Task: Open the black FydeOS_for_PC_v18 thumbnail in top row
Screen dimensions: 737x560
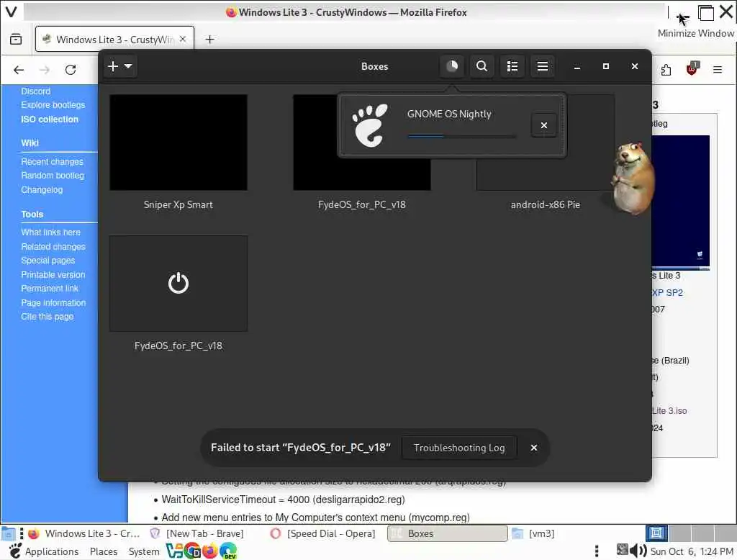Action: [x=361, y=143]
